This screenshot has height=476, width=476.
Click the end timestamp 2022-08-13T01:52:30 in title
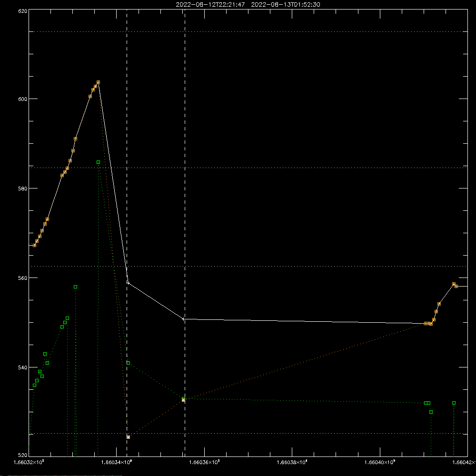click(x=285, y=5)
